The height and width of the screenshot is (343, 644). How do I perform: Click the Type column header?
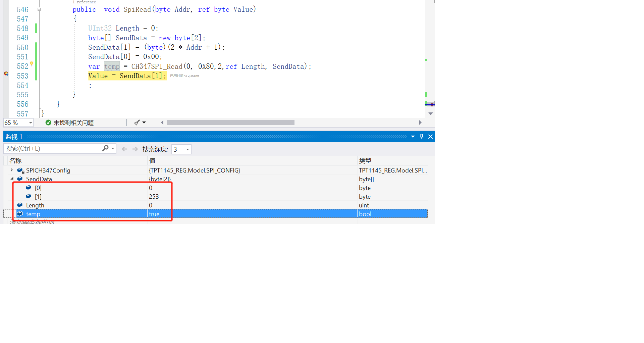coord(392,161)
